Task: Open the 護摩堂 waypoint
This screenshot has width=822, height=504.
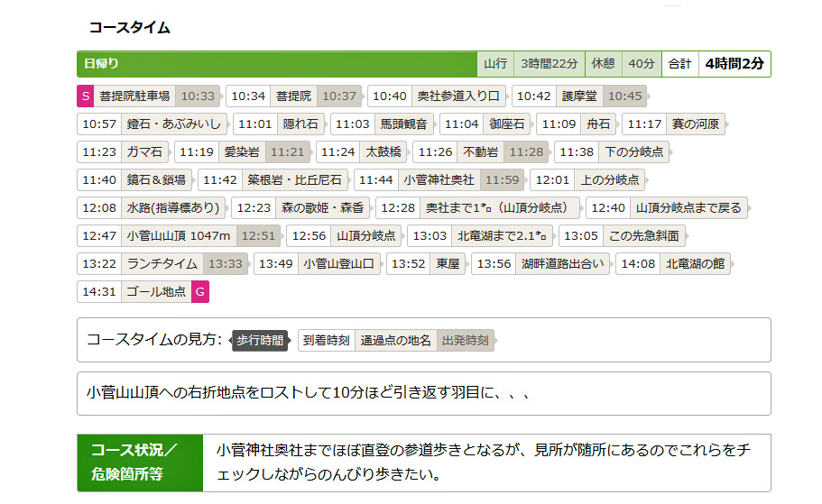Action: (x=579, y=96)
